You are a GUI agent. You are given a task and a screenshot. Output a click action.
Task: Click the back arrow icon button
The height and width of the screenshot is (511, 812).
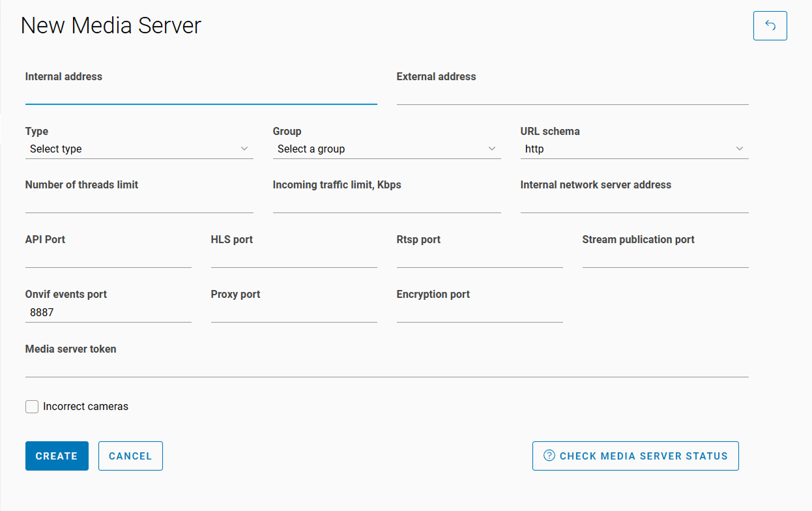pyautogui.click(x=770, y=26)
